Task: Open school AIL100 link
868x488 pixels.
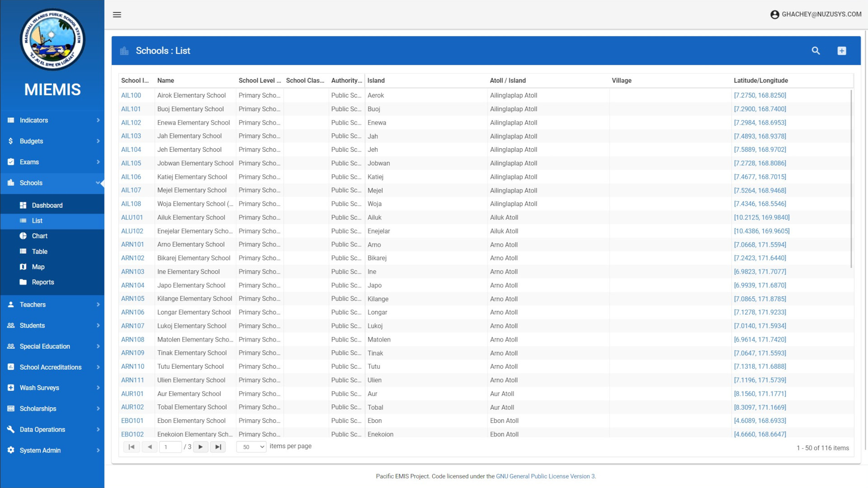Action: coord(131,95)
